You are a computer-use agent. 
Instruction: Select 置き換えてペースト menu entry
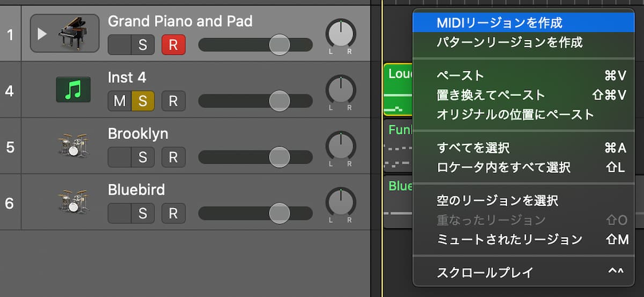(523, 95)
